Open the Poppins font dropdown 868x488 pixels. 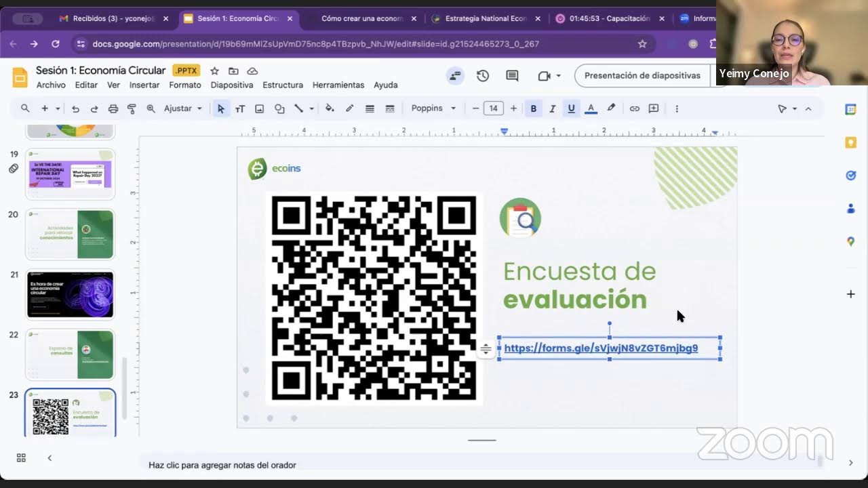[x=433, y=108]
